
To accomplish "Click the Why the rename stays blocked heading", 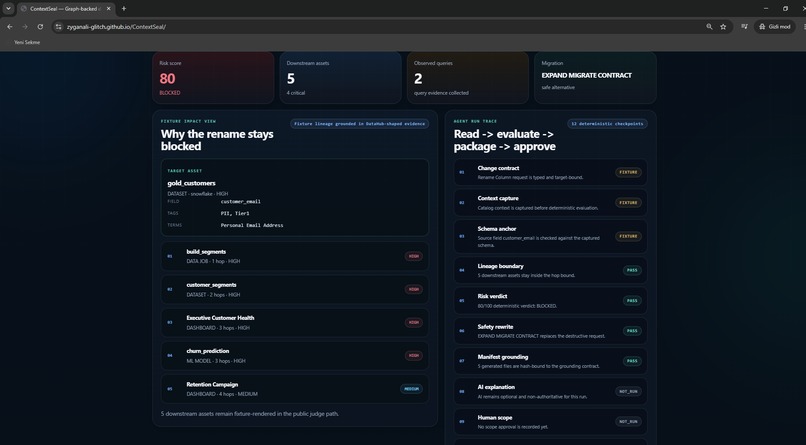I will click(x=217, y=140).
